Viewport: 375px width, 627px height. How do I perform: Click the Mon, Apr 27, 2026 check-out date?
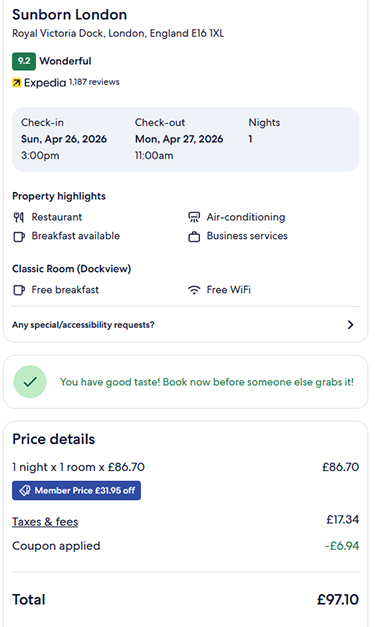(179, 139)
